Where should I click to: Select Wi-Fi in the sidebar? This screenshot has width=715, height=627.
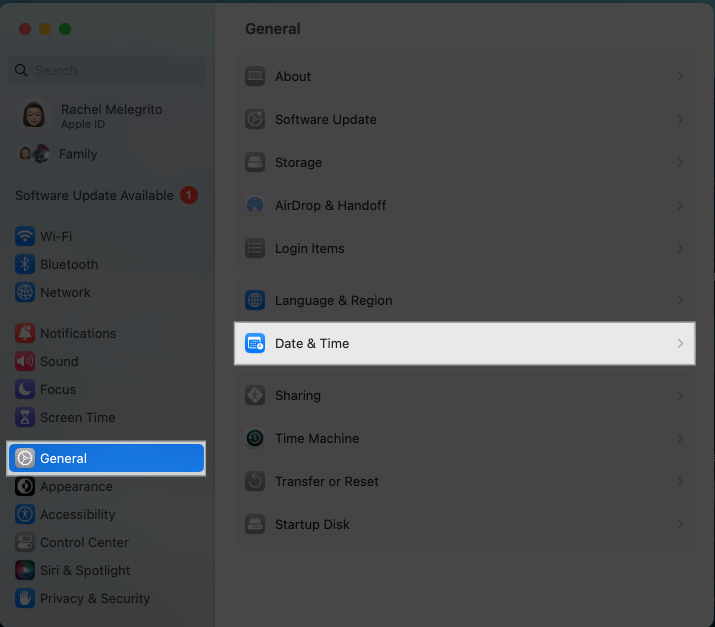click(x=106, y=236)
